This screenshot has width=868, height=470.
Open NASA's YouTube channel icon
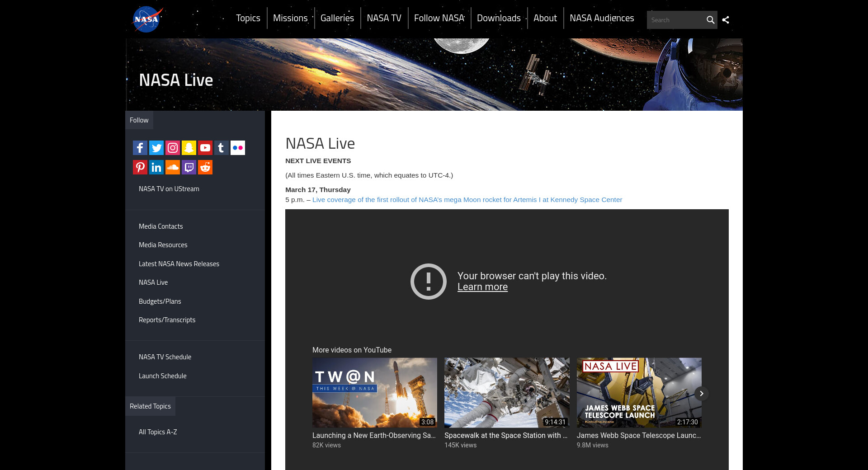[x=205, y=148]
